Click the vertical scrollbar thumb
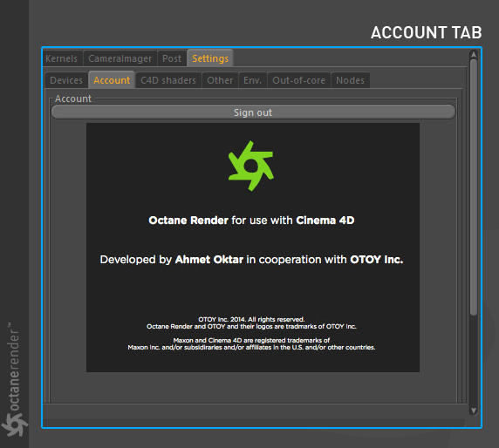 (x=474, y=187)
